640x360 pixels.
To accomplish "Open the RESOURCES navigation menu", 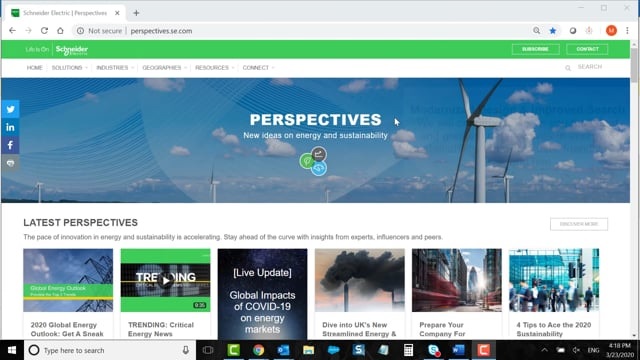I will 214,68.
